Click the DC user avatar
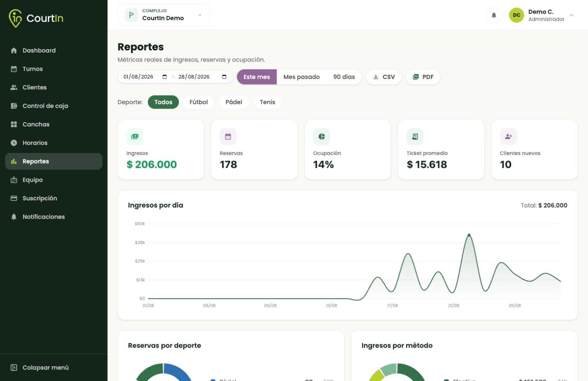 [516, 15]
